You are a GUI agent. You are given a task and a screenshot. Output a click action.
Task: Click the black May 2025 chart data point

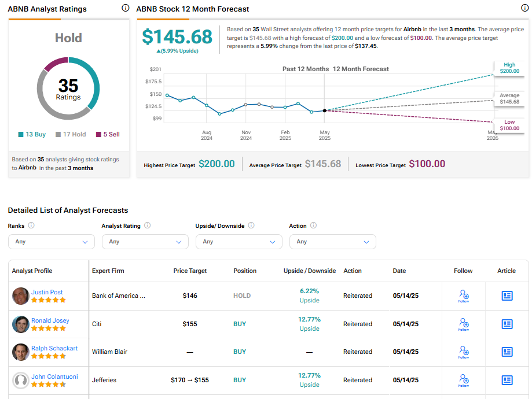click(x=325, y=110)
